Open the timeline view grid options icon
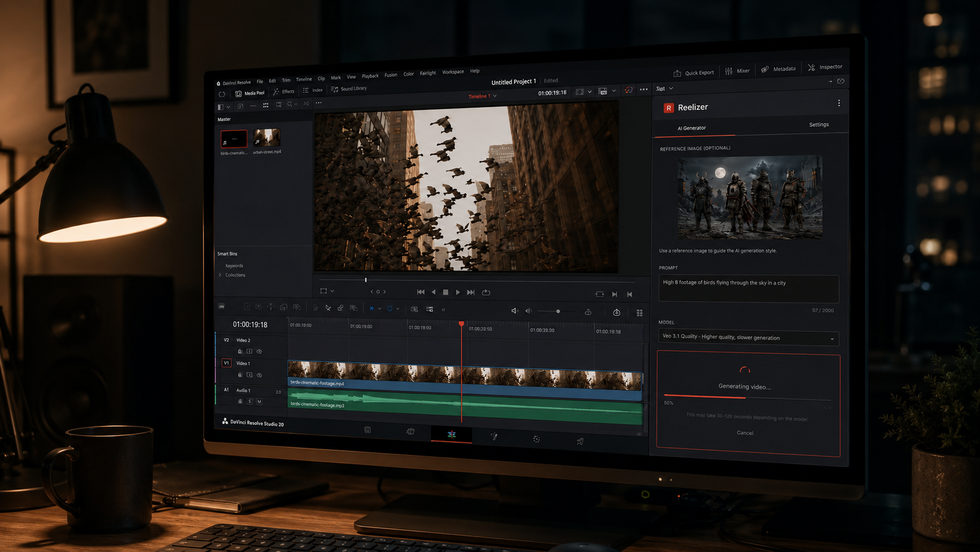The image size is (980, 552). (x=639, y=313)
